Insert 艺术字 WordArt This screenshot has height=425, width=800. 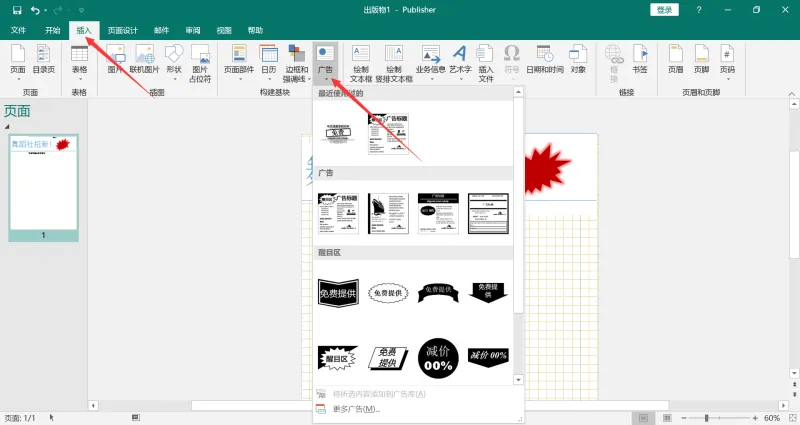(460, 62)
